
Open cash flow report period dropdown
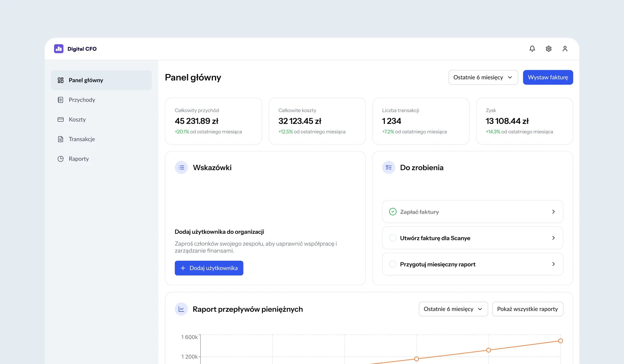(x=453, y=309)
